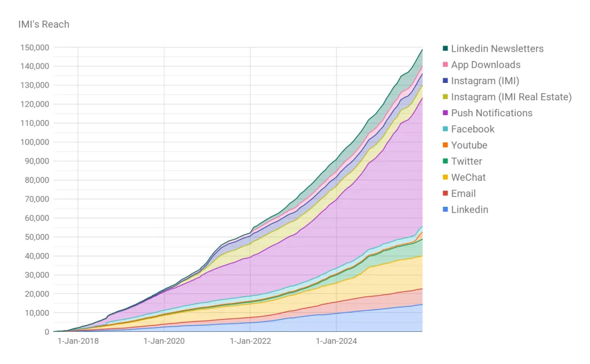Click the 1-Jan-2022 x-axis label
Screen dimensions: 590x364
point(250,341)
